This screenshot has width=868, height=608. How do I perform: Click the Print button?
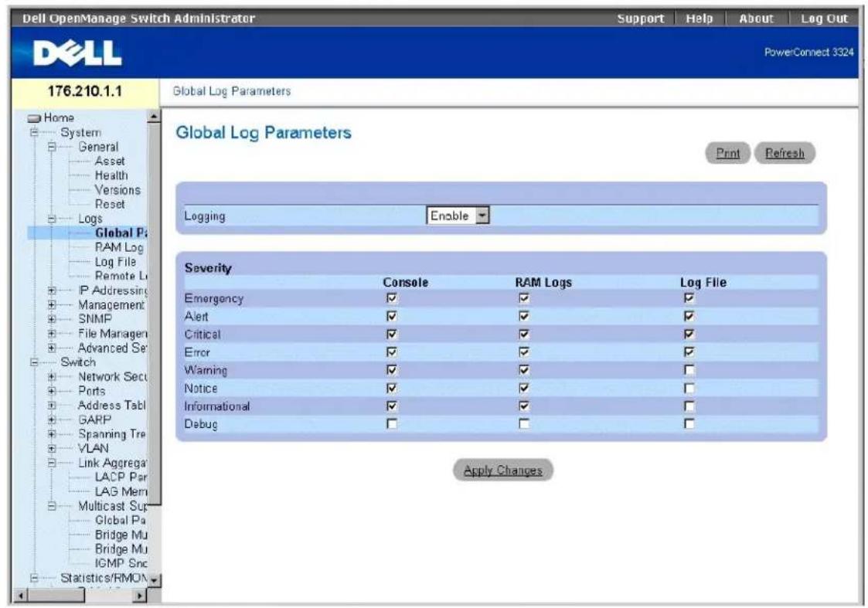(x=727, y=153)
